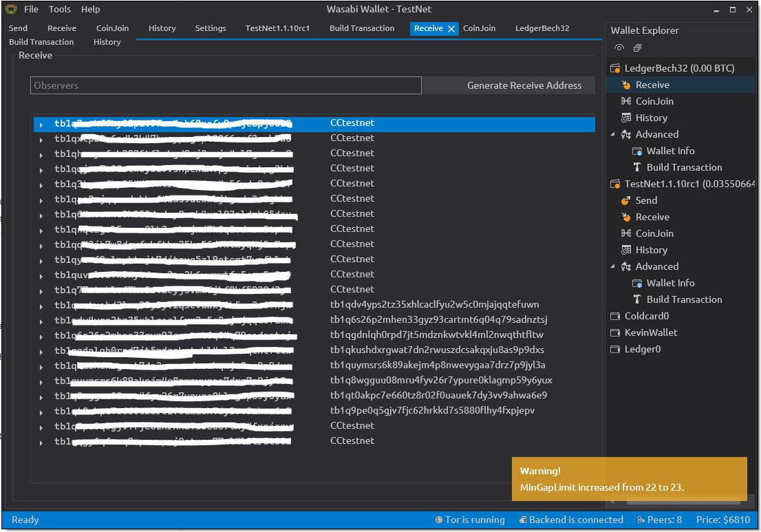This screenshot has height=532, width=761.
Task: Click the Peers status icon
Action: click(641, 520)
